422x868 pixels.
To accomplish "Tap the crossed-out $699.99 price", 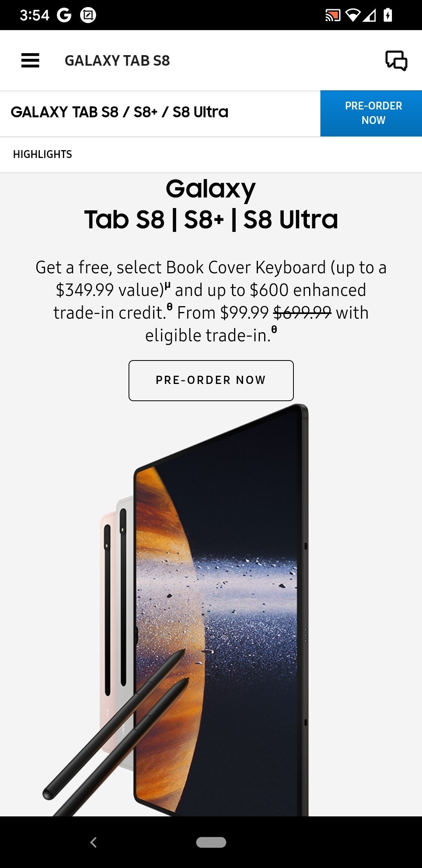I will (x=302, y=313).
